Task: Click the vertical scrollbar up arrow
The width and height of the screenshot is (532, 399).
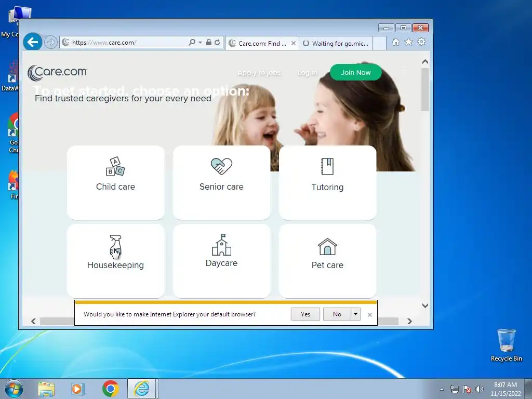Action: [x=425, y=62]
